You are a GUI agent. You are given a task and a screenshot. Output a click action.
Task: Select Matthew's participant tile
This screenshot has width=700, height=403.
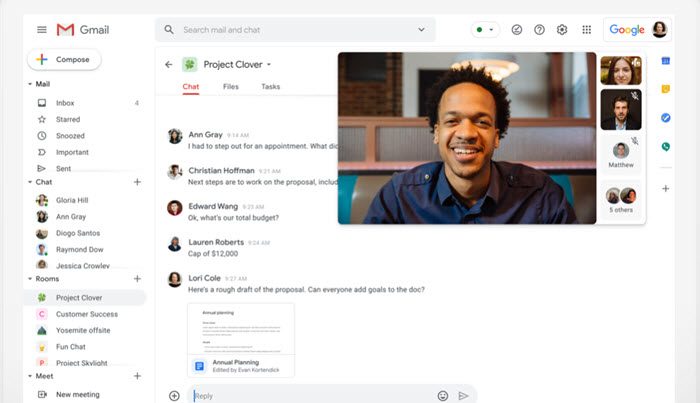(621, 153)
